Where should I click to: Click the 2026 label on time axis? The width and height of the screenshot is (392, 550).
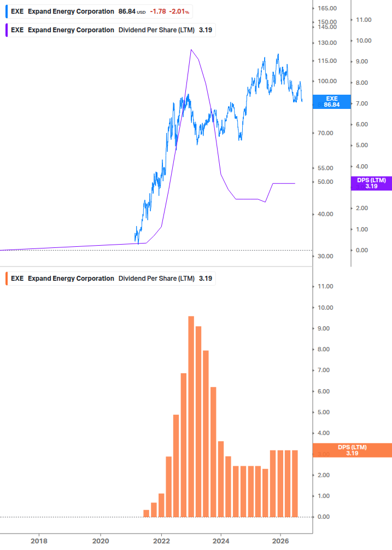pyautogui.click(x=280, y=541)
